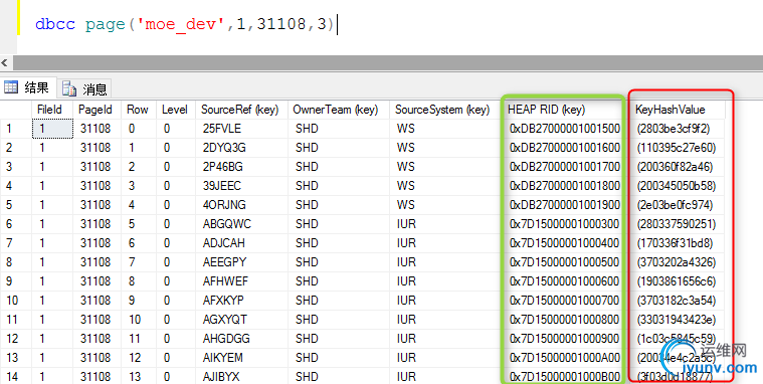Screen dimensions: 763x384
Task: Click inside the dbcc page query text
Action: (x=185, y=24)
